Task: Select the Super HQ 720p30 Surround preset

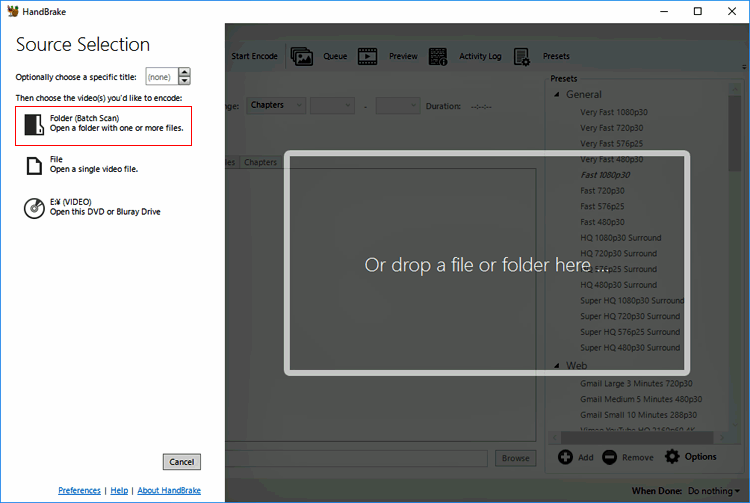Action: pos(630,316)
